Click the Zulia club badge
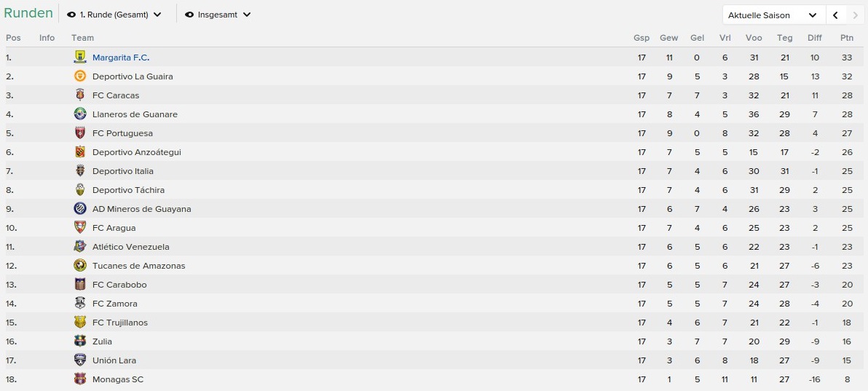Screen dimensions: 868x391 pos(80,341)
